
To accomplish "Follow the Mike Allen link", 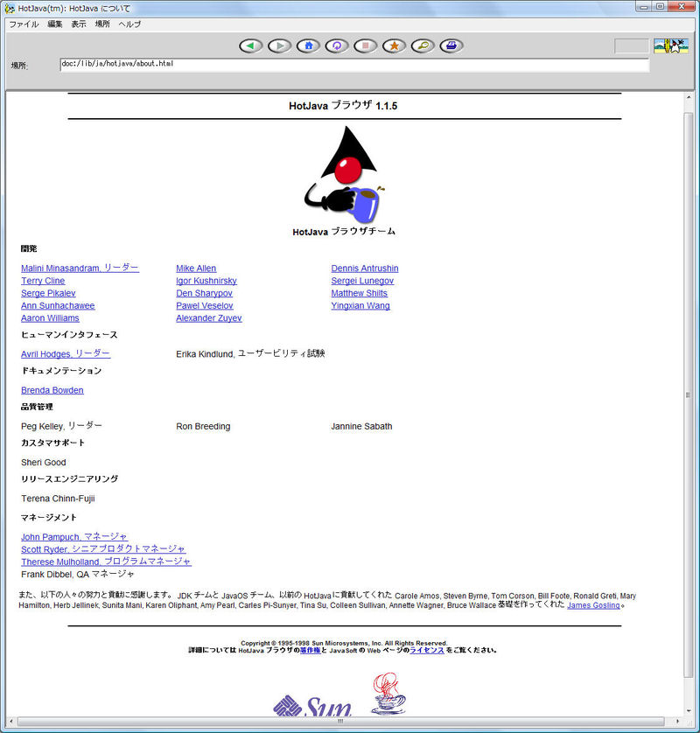I will pos(196,269).
